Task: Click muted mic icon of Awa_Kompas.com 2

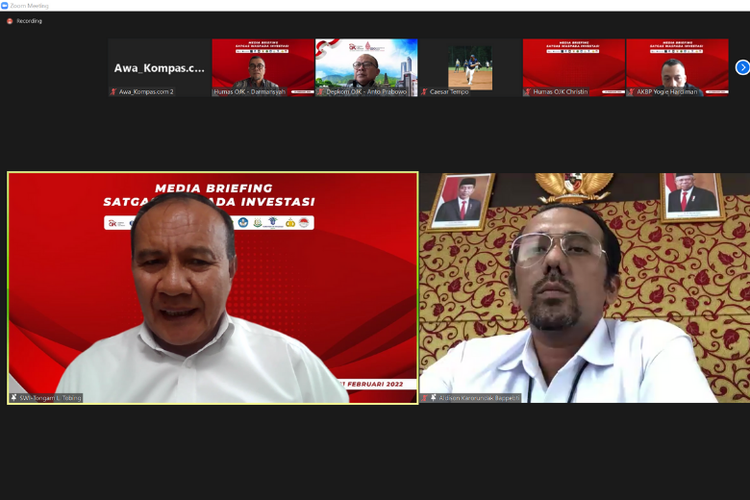Action: pos(114,92)
